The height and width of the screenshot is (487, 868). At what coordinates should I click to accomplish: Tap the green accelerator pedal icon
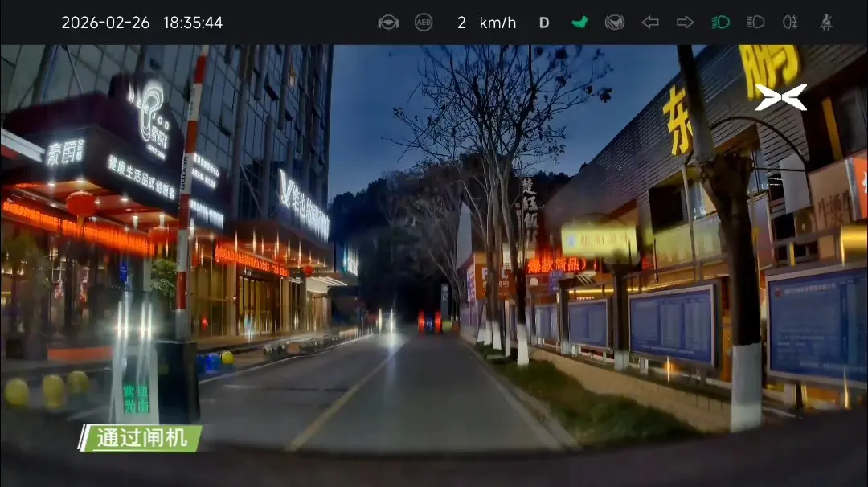[579, 23]
